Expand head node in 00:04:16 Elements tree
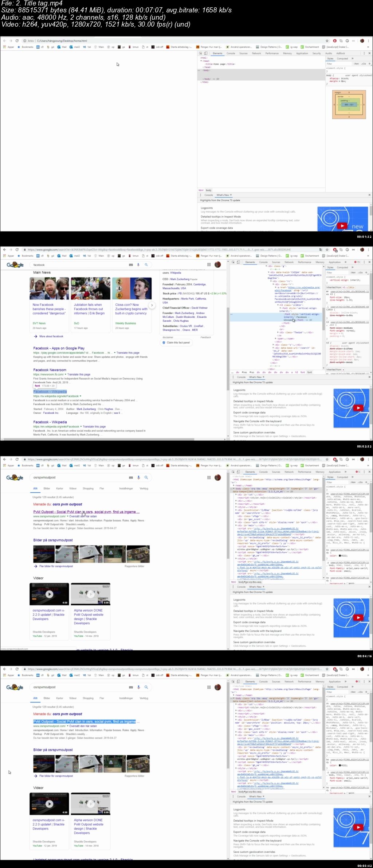Image resolution: width=373 pixels, height=868 pixels. click(x=234, y=485)
